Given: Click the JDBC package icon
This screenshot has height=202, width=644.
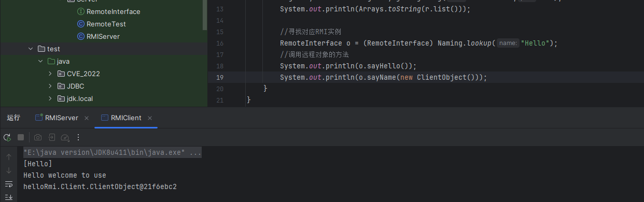Looking at the screenshot, I should click(61, 86).
